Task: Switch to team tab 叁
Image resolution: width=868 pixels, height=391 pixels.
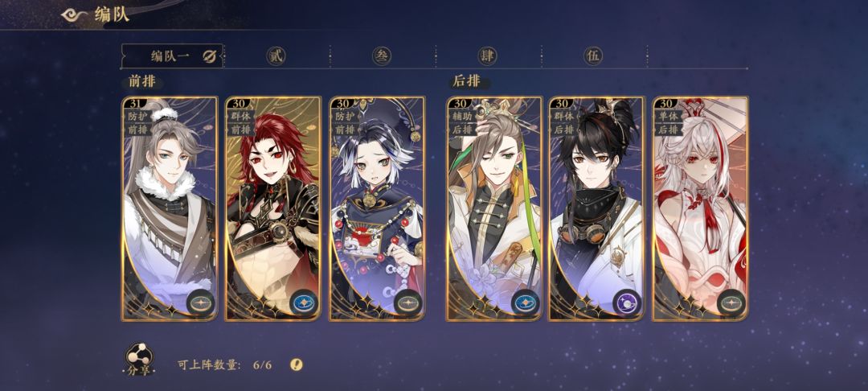Action: pos(382,56)
